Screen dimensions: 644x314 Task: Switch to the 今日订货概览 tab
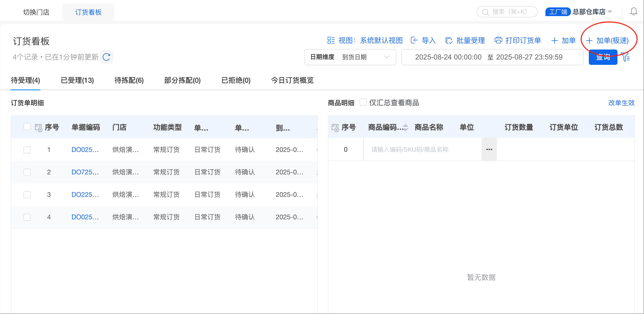pos(292,80)
